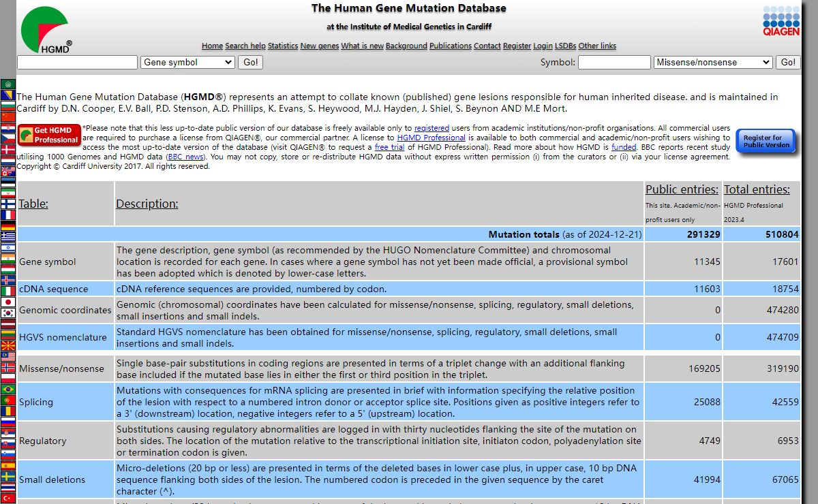The width and height of the screenshot is (818, 504).
Task: Select the Bulgarian flag translation
Action: 8,106
